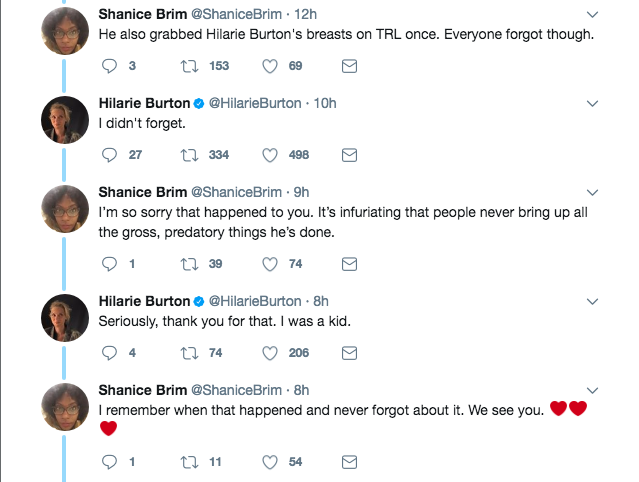Send 'I was a kid' tweet via Direct Message
The image size is (639, 482).
[x=349, y=353]
